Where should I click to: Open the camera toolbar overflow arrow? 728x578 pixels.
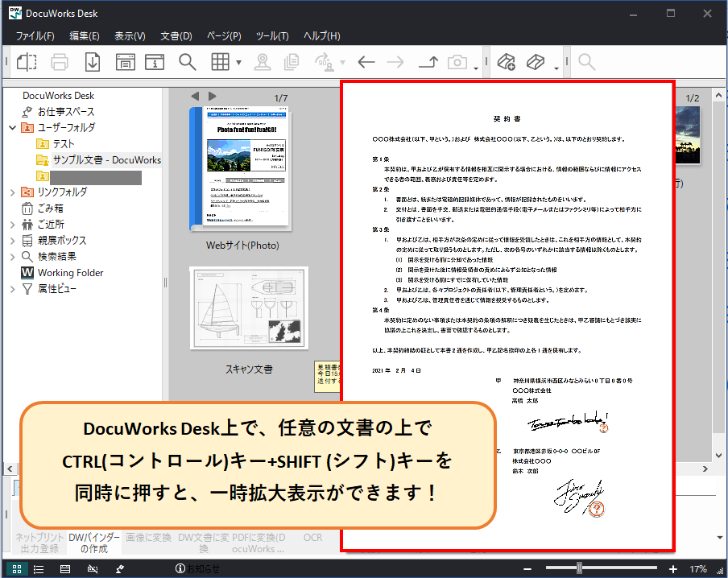pos(476,68)
